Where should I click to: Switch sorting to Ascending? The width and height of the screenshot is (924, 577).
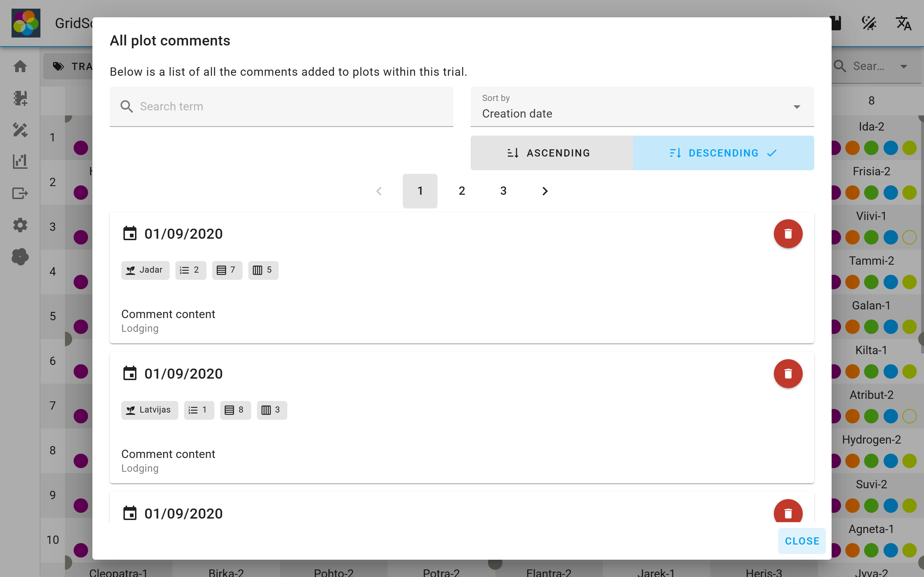pyautogui.click(x=551, y=153)
